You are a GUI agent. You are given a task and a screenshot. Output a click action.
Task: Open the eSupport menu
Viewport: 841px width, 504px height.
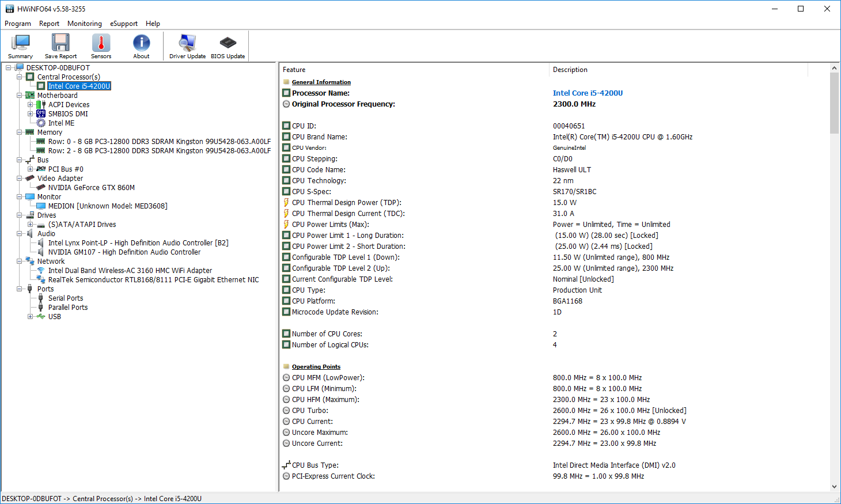click(x=124, y=24)
